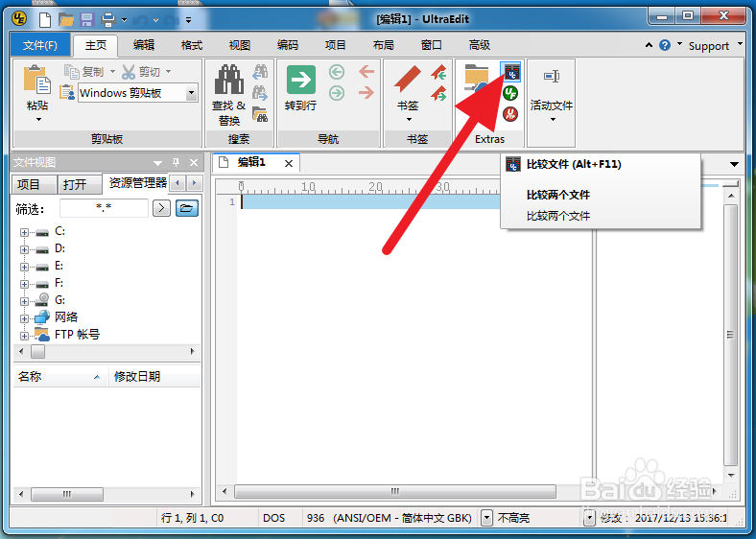Click the editor horizontal scrollbar thumb
This screenshot has width=756, height=539.
click(395, 491)
